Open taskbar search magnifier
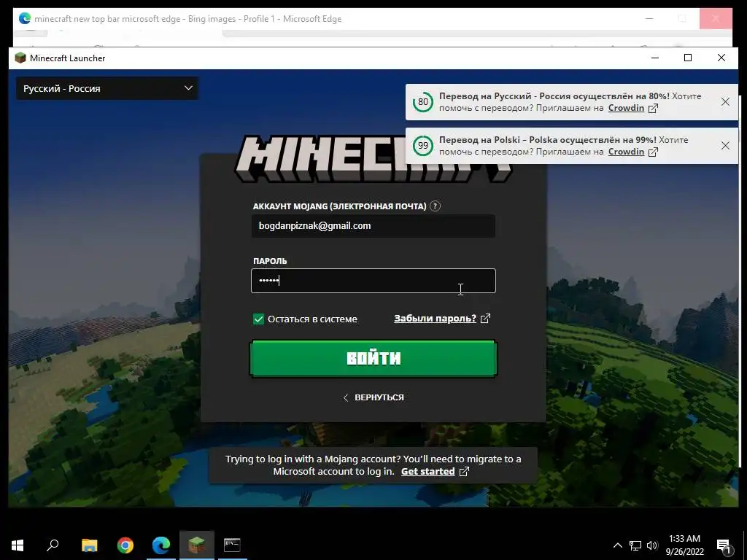This screenshot has width=747, height=560. click(x=53, y=545)
